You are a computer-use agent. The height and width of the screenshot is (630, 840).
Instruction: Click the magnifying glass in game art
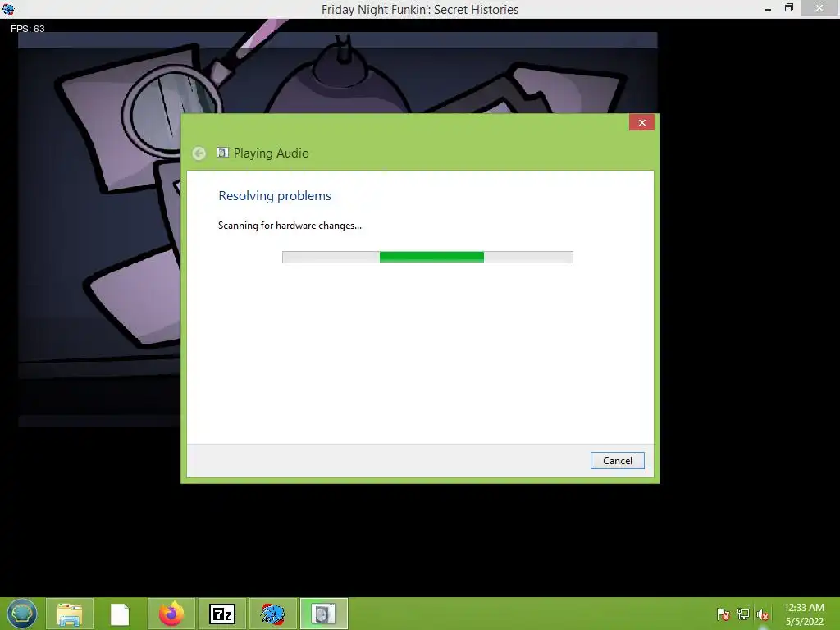tap(171, 110)
